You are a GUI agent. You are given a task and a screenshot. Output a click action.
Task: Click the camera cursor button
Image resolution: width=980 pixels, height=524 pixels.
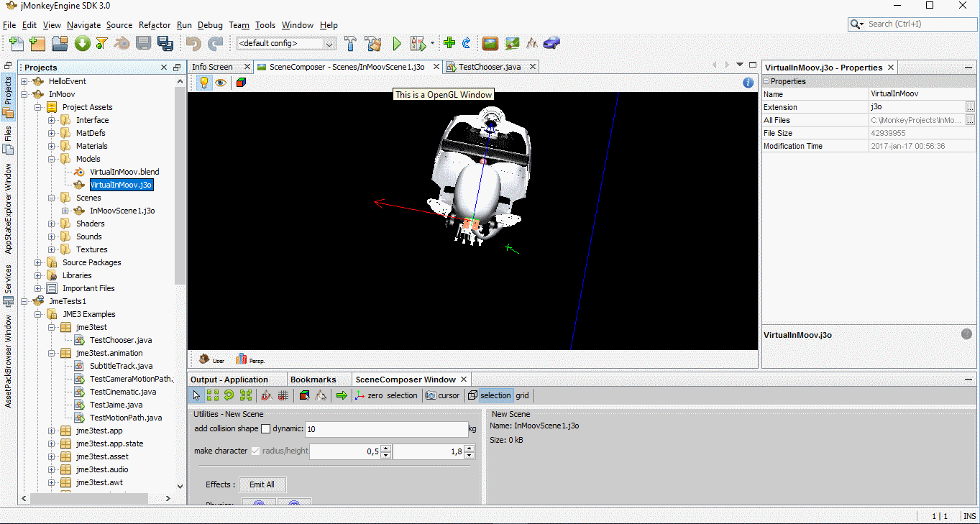pyautogui.click(x=442, y=395)
